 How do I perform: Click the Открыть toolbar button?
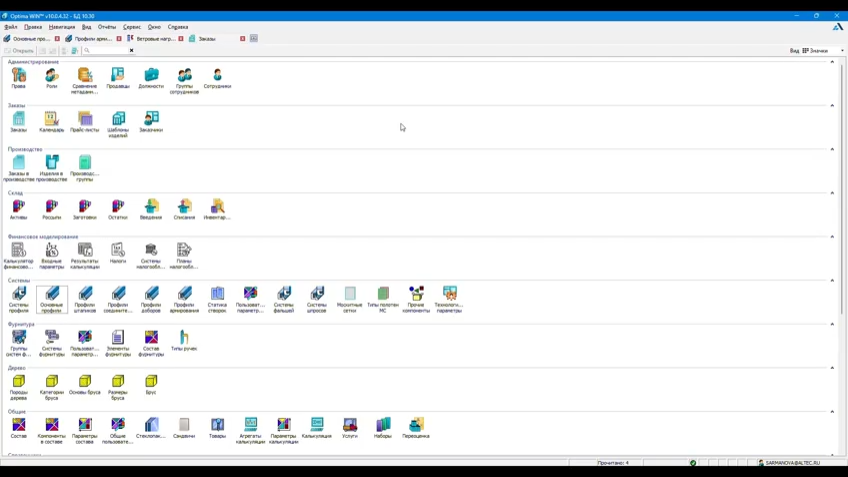19,51
